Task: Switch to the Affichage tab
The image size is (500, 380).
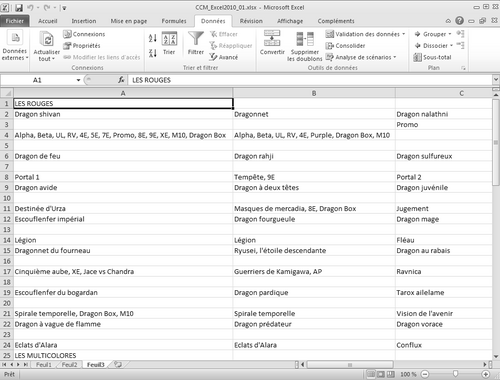Action: point(290,21)
